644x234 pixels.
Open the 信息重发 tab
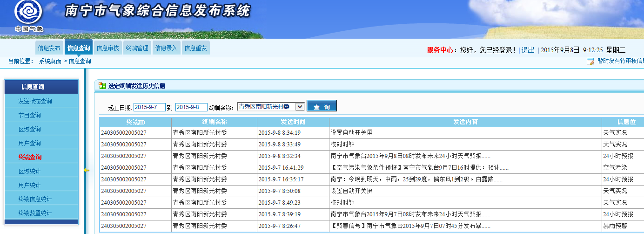195,48
